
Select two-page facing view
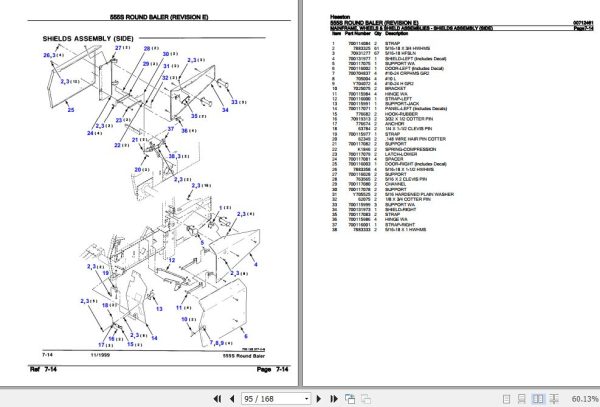point(538,399)
